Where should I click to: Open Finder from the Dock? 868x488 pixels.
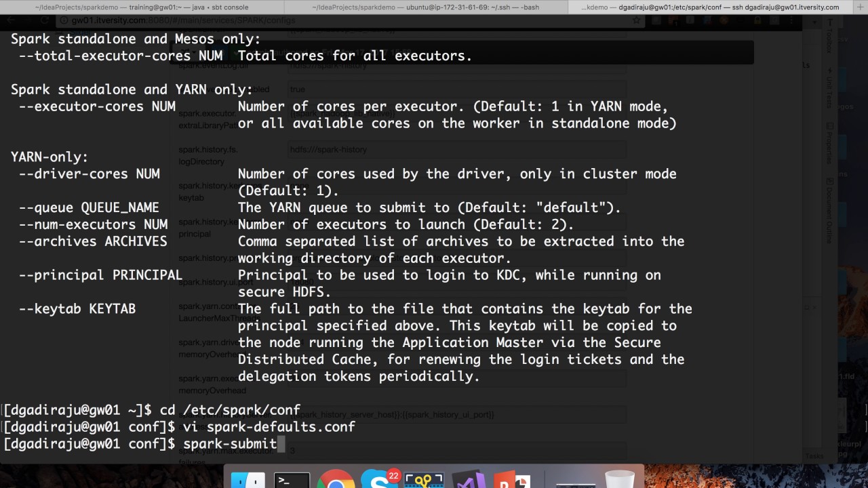(x=248, y=480)
